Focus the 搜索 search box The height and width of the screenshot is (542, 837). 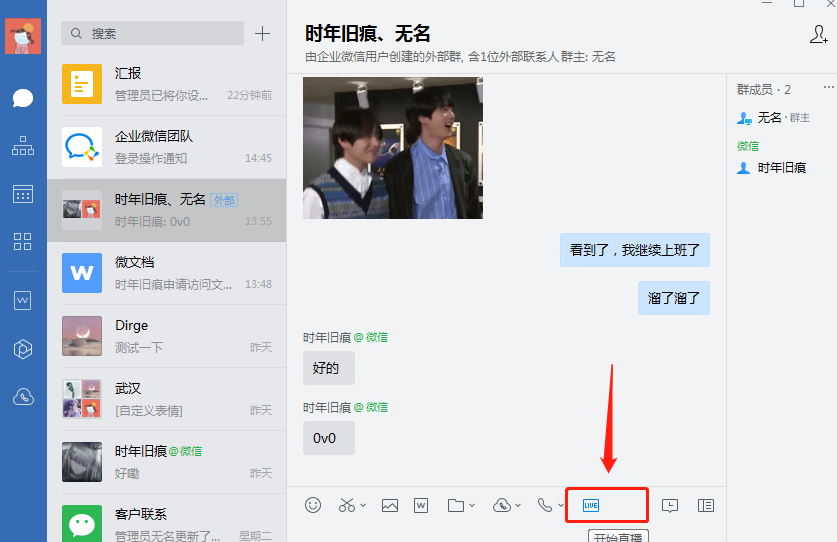pyautogui.click(x=152, y=33)
